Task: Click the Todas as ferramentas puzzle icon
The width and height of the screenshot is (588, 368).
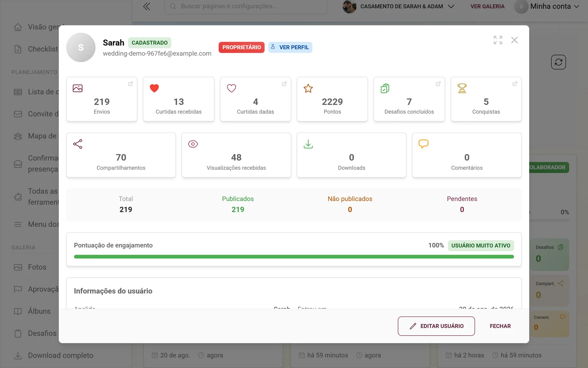Action: pyautogui.click(x=18, y=197)
